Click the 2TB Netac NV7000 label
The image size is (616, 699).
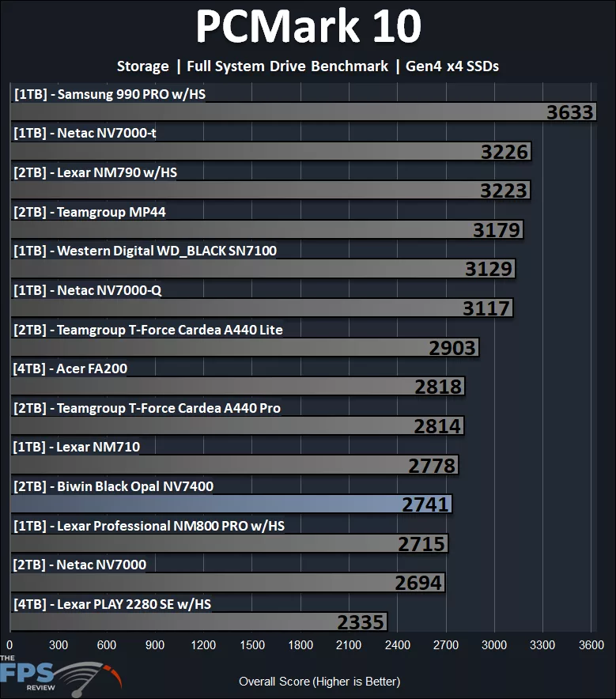pos(79,565)
